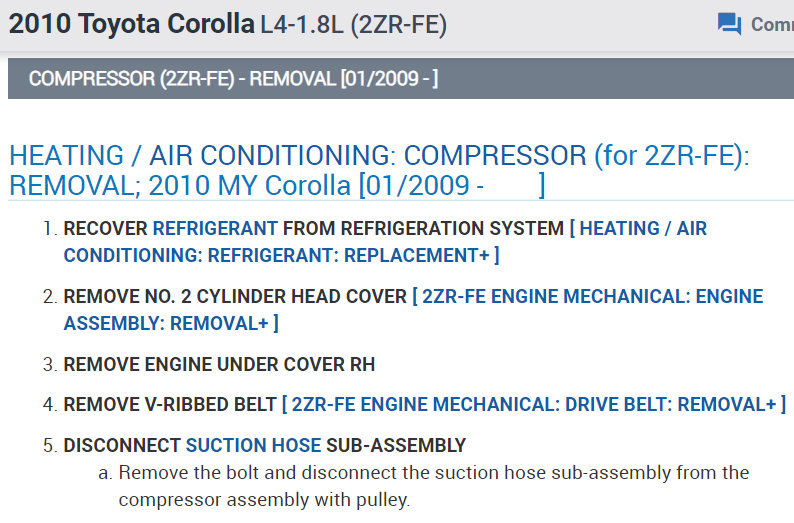Viewport: 794px width, 523px height.
Task: Click the SUB-ASSEMBLY text in step 5 heading
Action: pyautogui.click(x=396, y=445)
